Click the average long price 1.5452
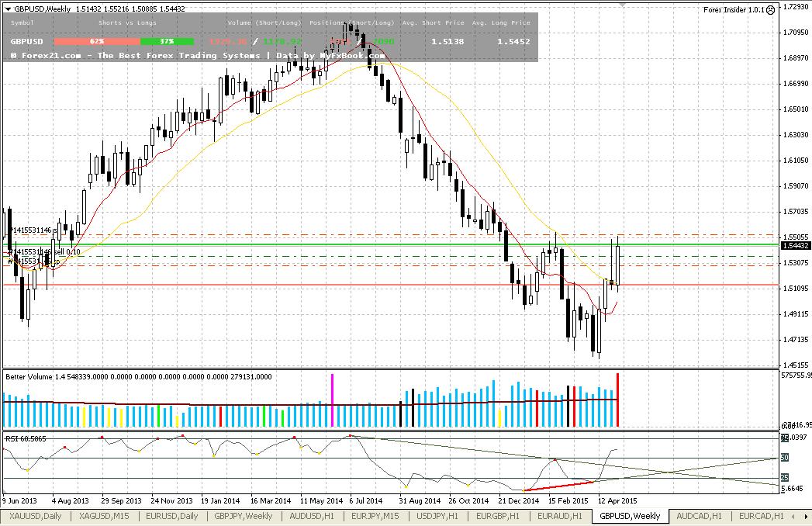The width and height of the screenshot is (812, 526). pos(513,41)
